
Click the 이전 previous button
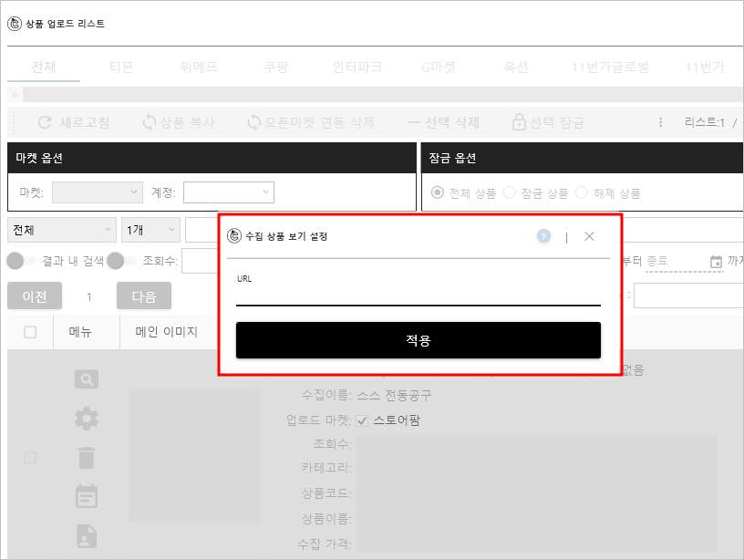click(35, 296)
